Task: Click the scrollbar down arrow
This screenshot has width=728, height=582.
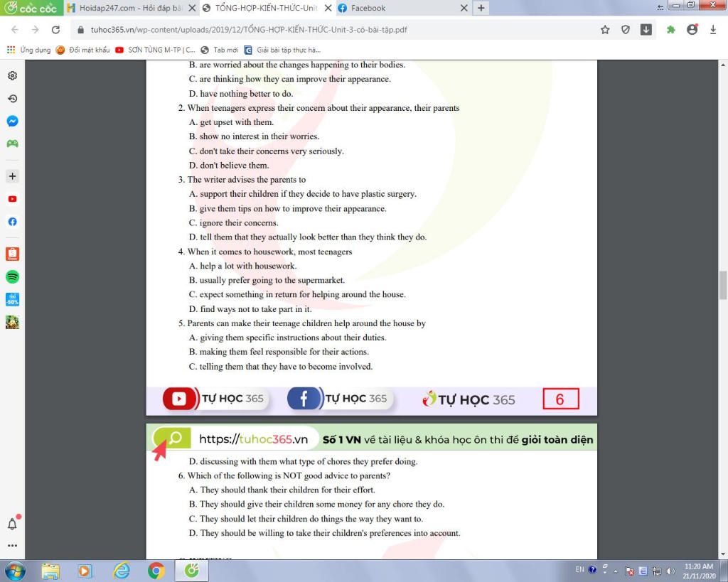Action: pos(723,554)
